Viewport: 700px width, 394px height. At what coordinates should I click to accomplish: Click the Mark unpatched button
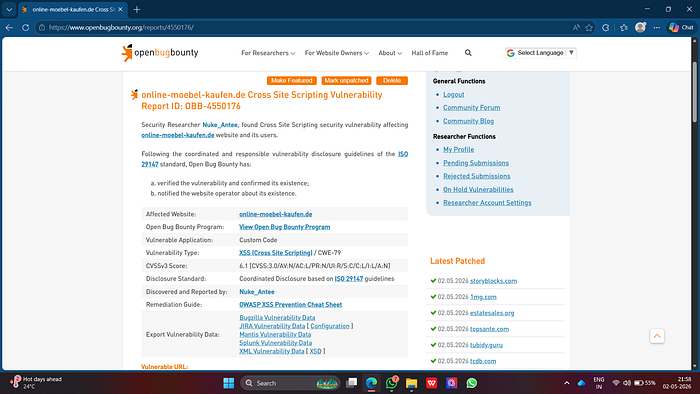(x=346, y=80)
